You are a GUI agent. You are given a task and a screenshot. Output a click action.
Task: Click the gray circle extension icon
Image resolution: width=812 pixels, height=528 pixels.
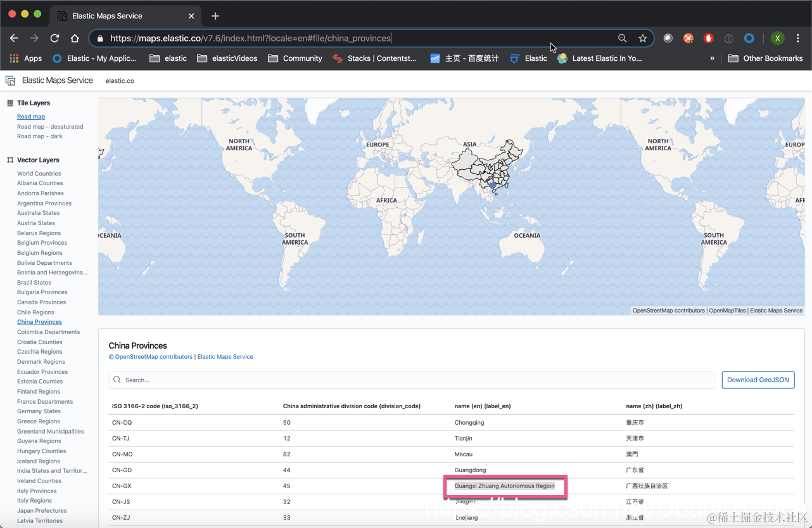(x=668, y=38)
